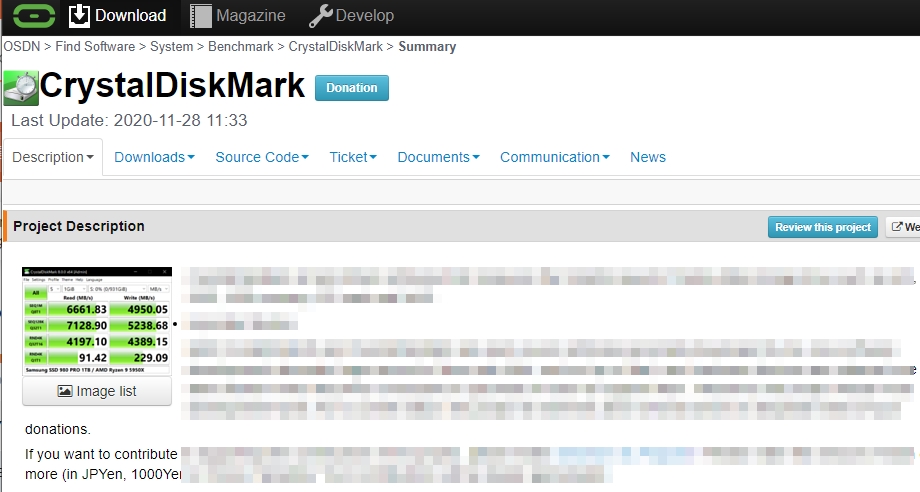This screenshot has width=920, height=492.
Task: Expand the Ticket dropdown menu
Action: point(353,157)
